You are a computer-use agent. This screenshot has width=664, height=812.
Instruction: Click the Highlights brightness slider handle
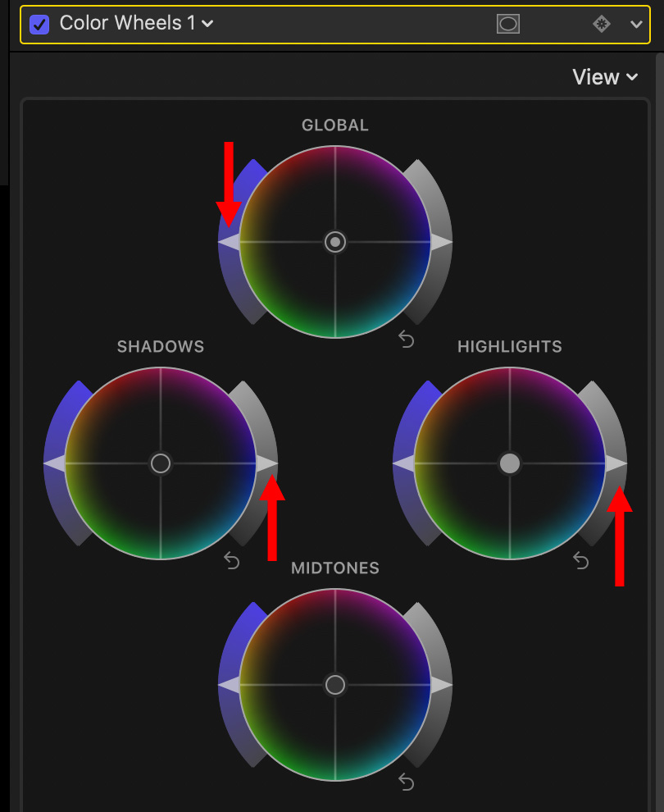coord(616,463)
